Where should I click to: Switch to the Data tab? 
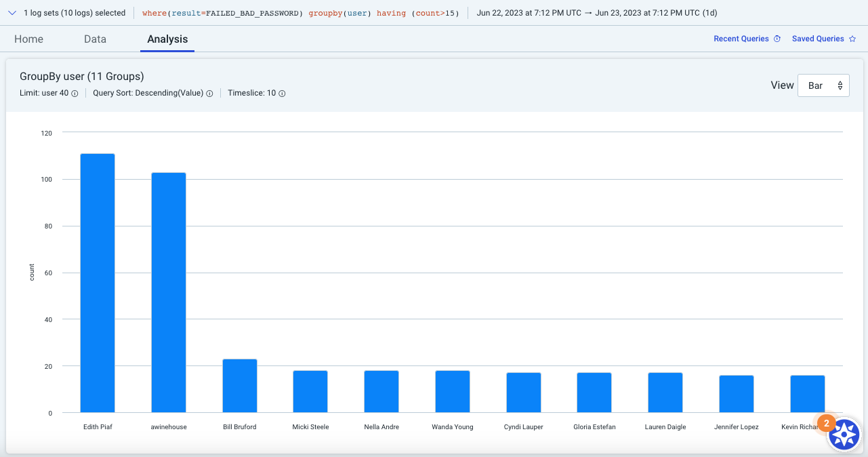(x=95, y=39)
